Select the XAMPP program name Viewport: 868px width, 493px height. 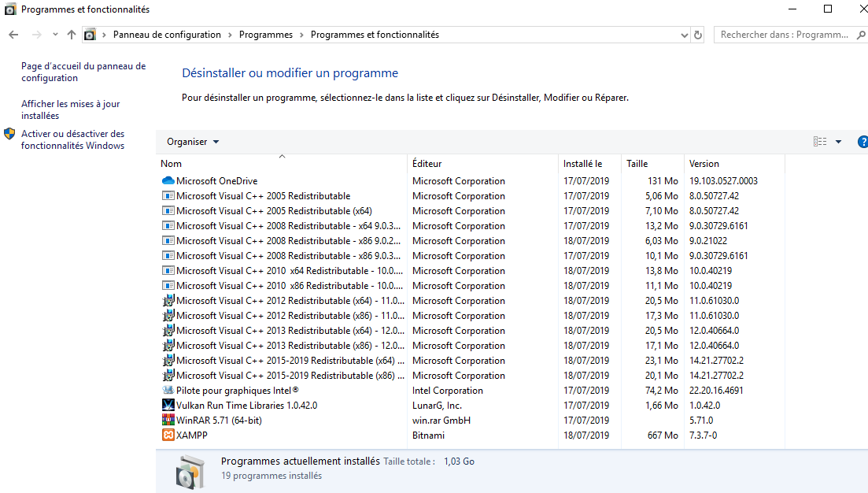tap(191, 435)
